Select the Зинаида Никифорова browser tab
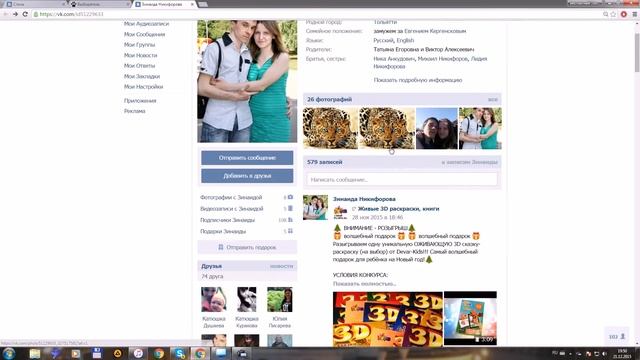The height and width of the screenshot is (360, 640). tap(163, 4)
